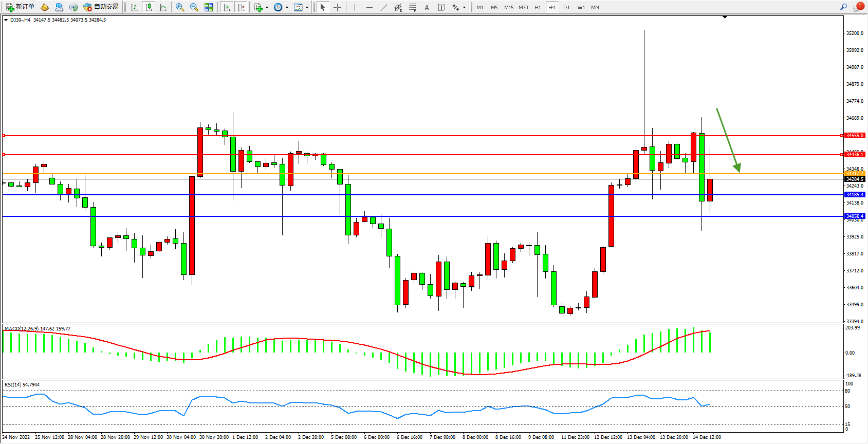Viewport: 868px width, 444px height.
Task: Select the Fibonacci retracement tool
Action: coord(412,7)
